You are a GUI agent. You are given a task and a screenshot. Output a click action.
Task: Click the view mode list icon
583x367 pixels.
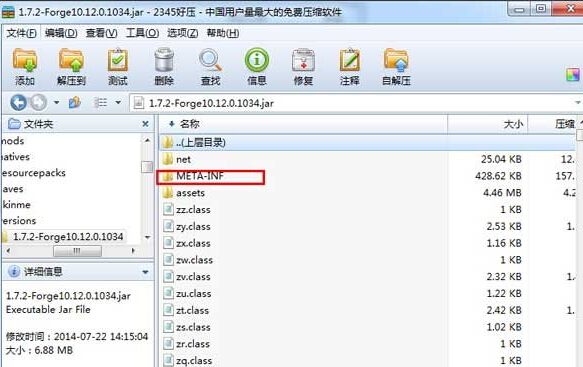tap(100, 102)
